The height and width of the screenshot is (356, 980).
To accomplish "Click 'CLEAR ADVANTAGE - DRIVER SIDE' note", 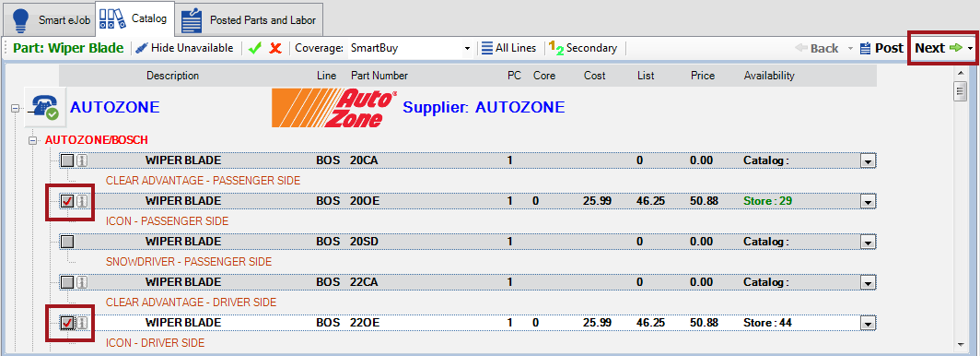I will pos(191,303).
